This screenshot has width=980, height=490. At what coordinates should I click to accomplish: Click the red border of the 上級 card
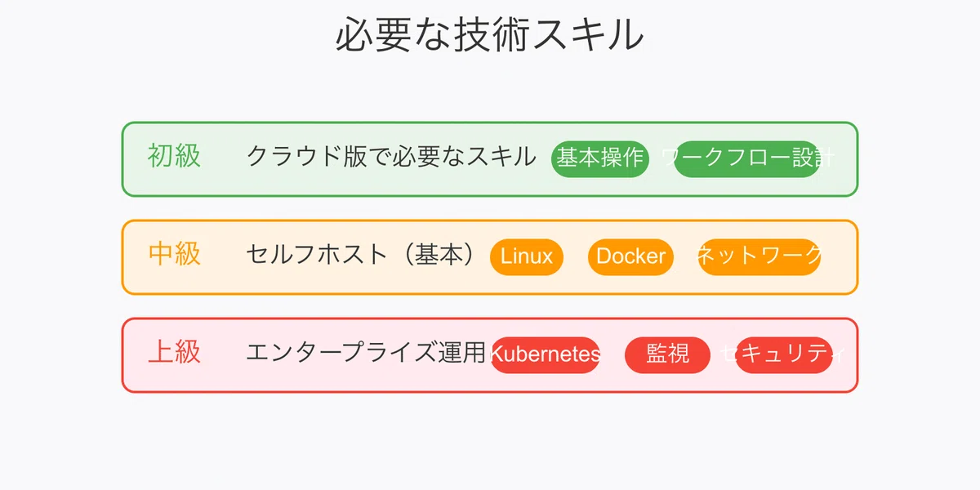point(490,318)
